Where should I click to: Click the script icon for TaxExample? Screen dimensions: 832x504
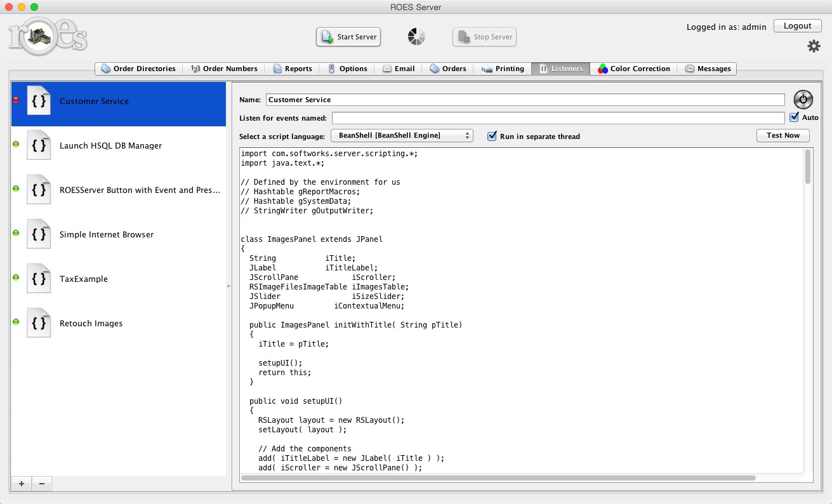[39, 279]
